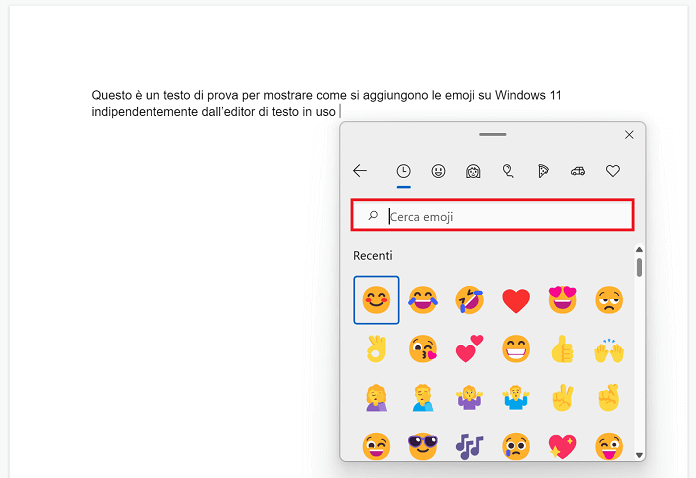Click the magnifier icon in search box
Screen dimensions: 696x478
(x=373, y=216)
